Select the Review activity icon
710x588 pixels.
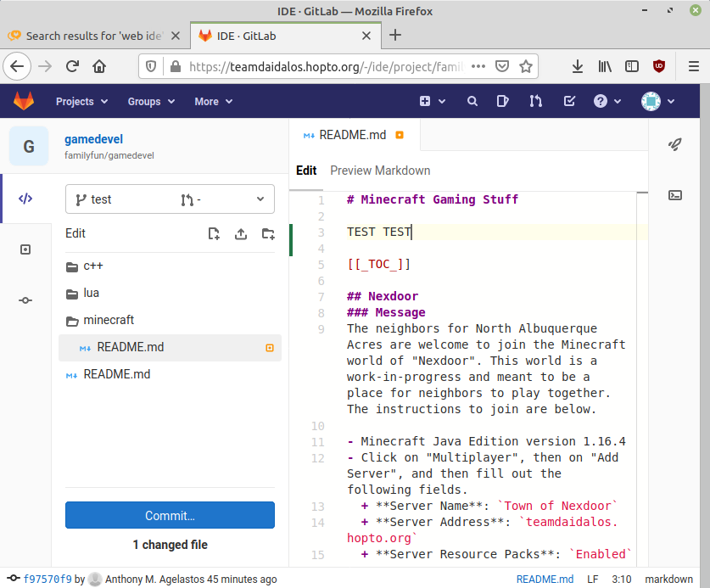pyautogui.click(x=25, y=249)
